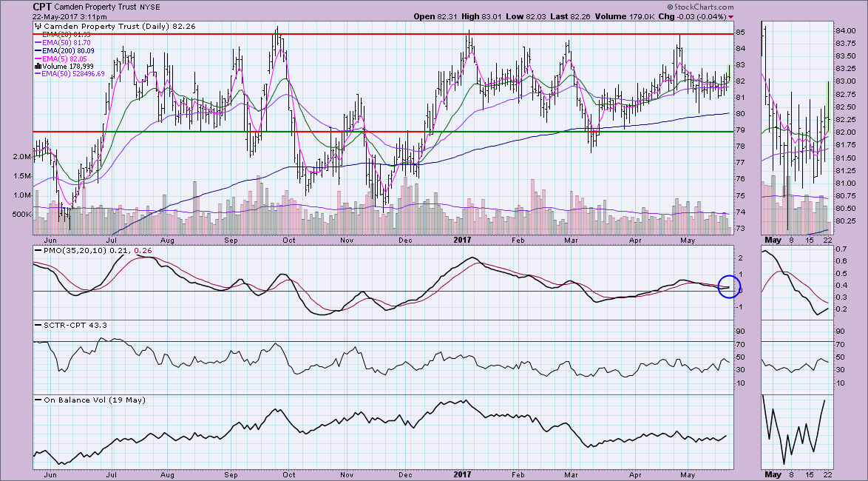
Task: Click the first 2017 label on price chart axis
Action: tap(462, 240)
